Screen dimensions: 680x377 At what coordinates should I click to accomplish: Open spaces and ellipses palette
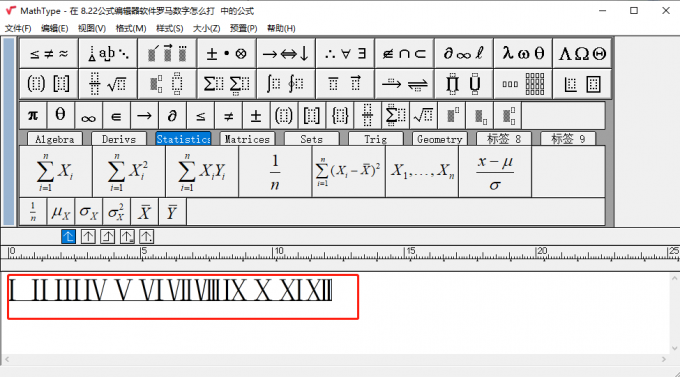[x=108, y=53]
